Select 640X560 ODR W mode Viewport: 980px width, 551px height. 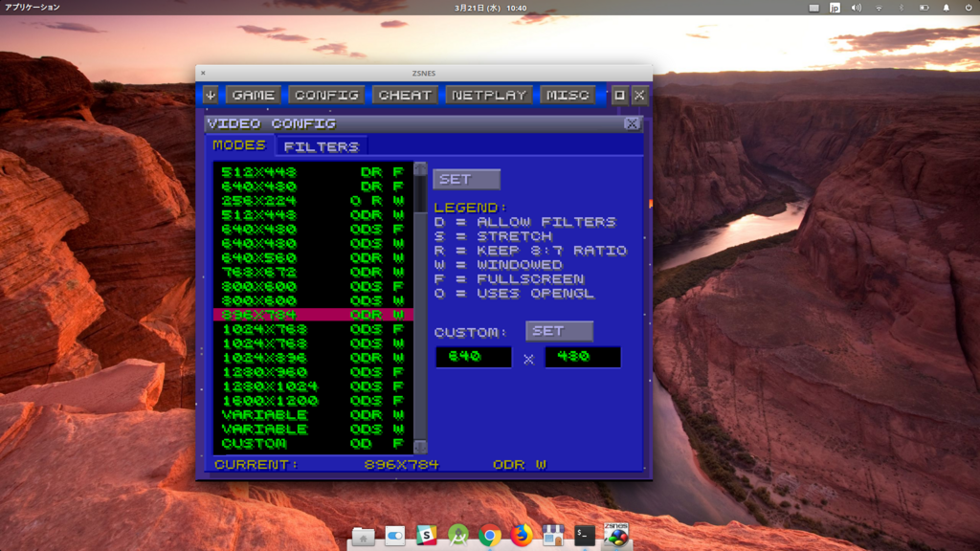(x=313, y=258)
